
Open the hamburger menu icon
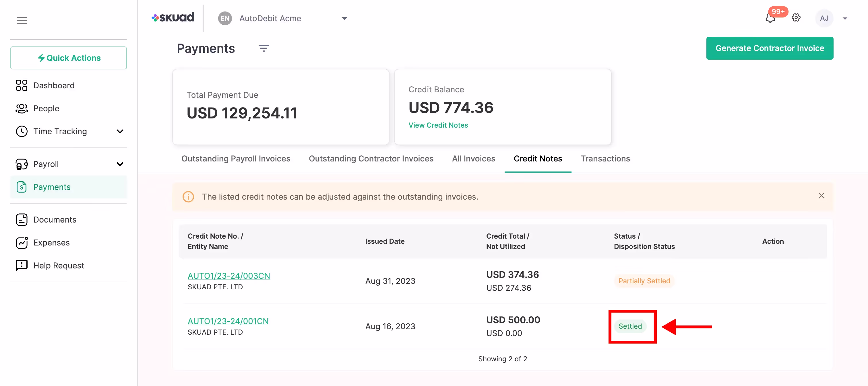[x=22, y=21]
